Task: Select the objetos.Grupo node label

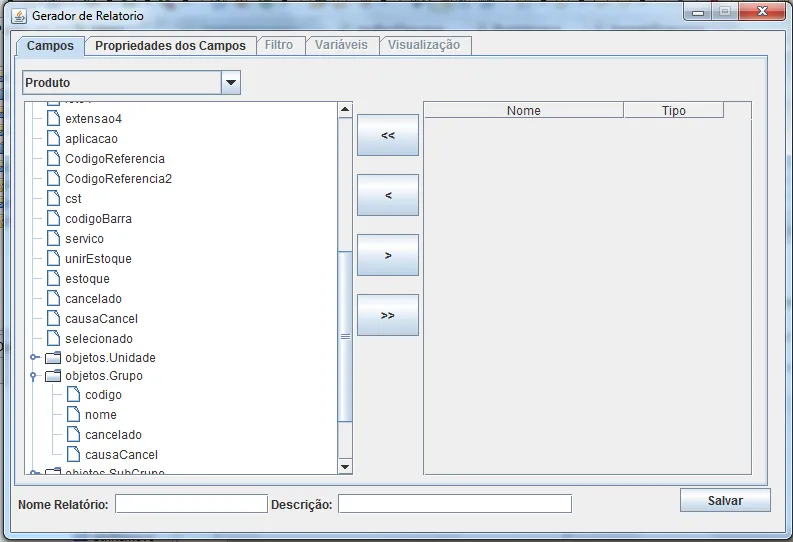Action: click(104, 376)
